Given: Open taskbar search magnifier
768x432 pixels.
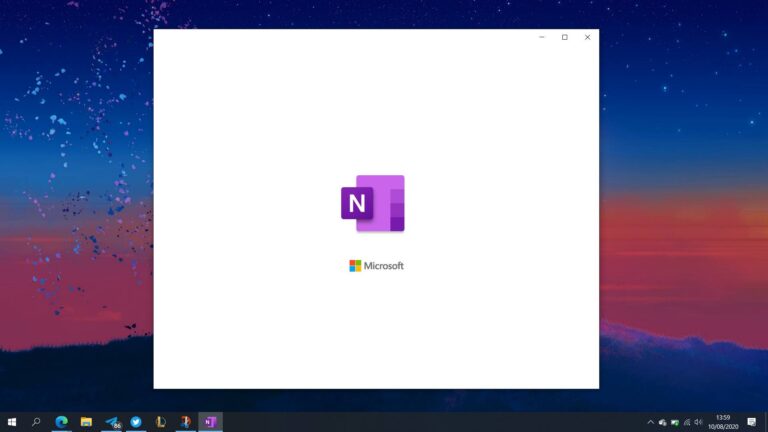Looking at the screenshot, I should pyautogui.click(x=36, y=422).
